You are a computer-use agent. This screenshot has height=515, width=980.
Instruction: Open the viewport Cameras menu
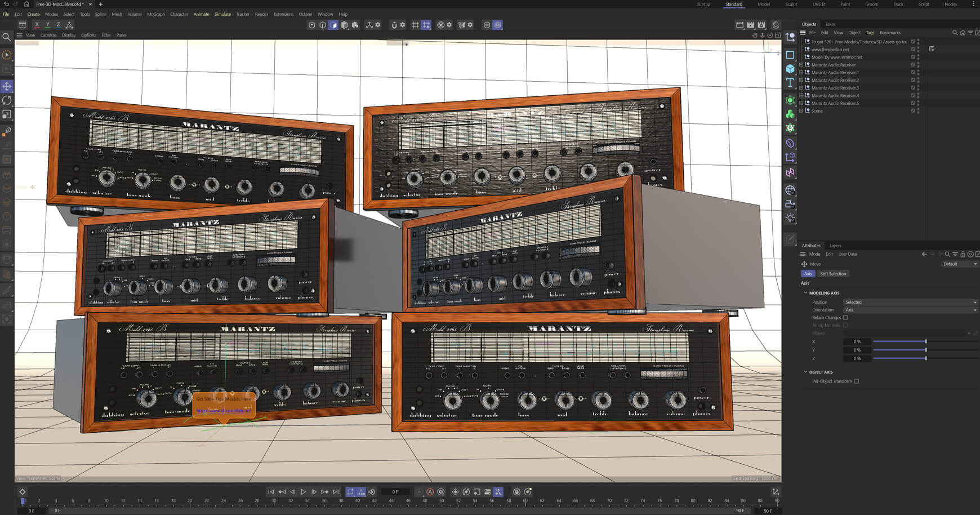[x=48, y=35]
